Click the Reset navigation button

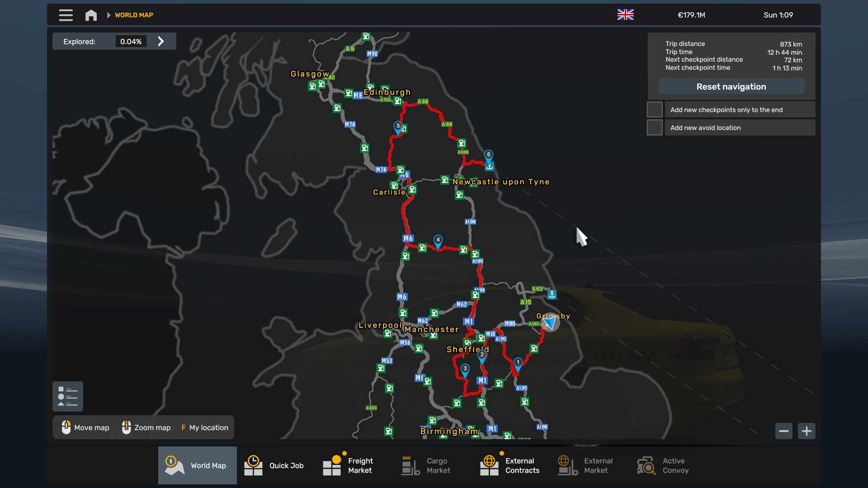(x=731, y=86)
